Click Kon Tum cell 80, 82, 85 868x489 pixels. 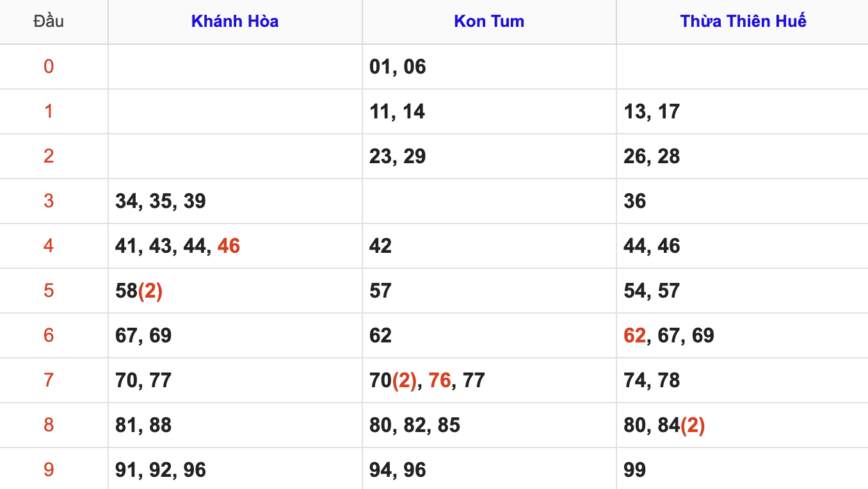pos(415,425)
